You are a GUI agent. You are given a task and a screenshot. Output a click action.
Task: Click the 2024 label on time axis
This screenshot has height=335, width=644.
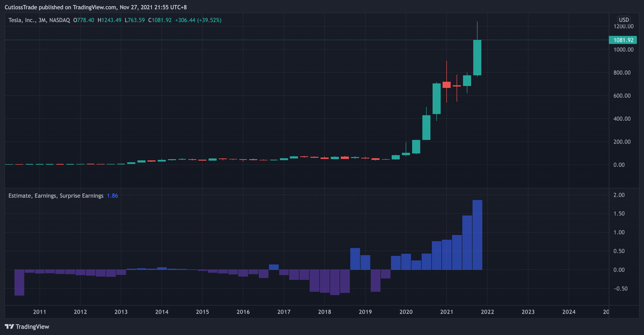569,311
